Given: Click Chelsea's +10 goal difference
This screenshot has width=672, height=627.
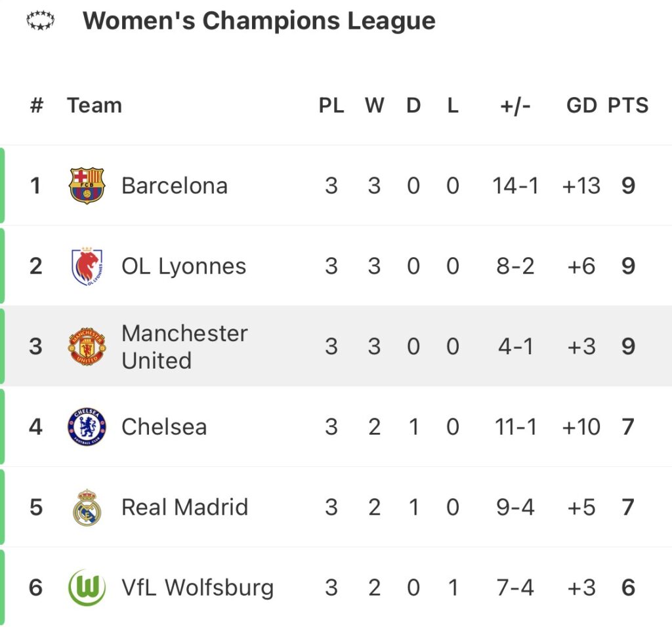Looking at the screenshot, I should (x=581, y=427).
